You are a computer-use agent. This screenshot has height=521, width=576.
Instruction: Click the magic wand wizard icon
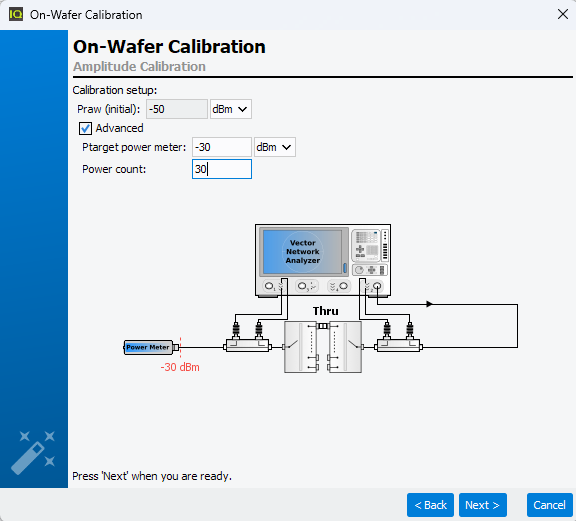[33, 452]
